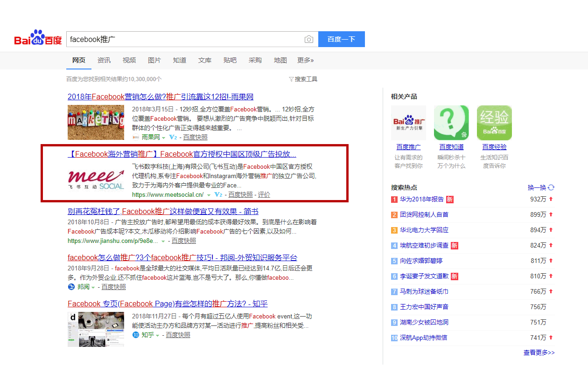Open the 百度推广 product icon
This screenshot has width=588, height=373.
[x=408, y=123]
